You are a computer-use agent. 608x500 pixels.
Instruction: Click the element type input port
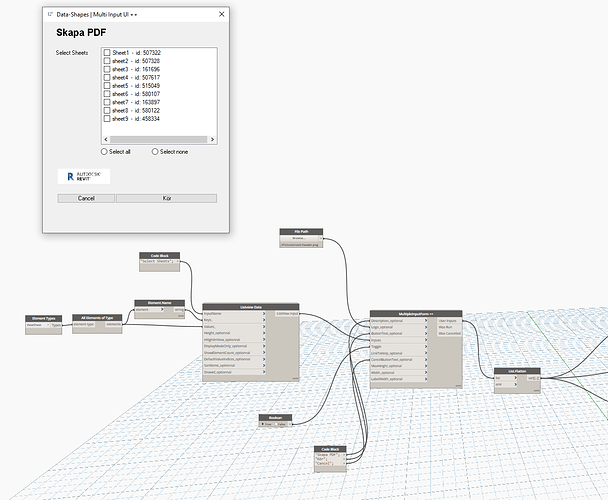click(x=84, y=324)
